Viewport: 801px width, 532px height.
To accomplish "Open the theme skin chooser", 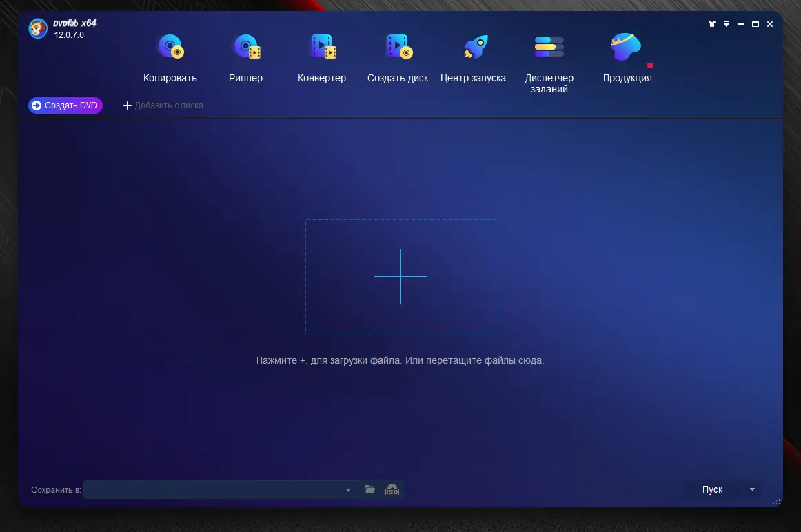I will (x=712, y=23).
